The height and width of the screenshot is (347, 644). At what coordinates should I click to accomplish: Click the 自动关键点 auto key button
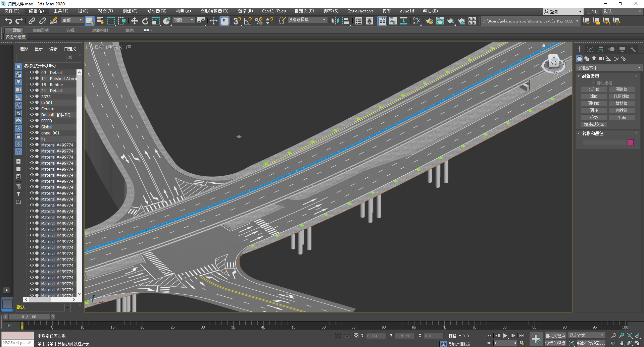coord(555,336)
